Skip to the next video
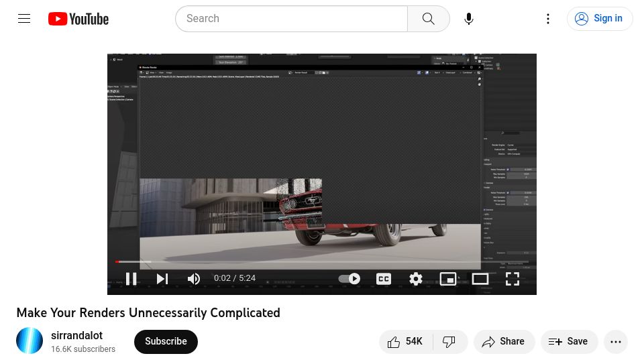The image size is (644, 362). (x=162, y=279)
